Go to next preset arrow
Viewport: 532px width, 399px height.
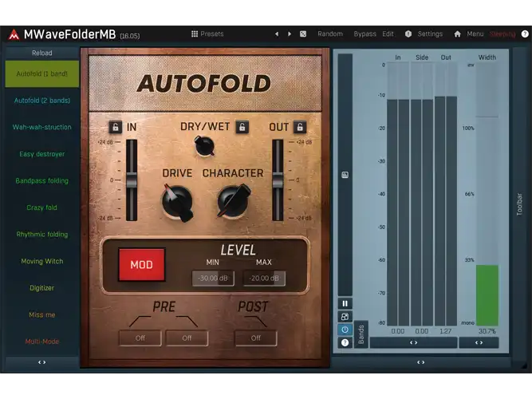tap(290, 34)
